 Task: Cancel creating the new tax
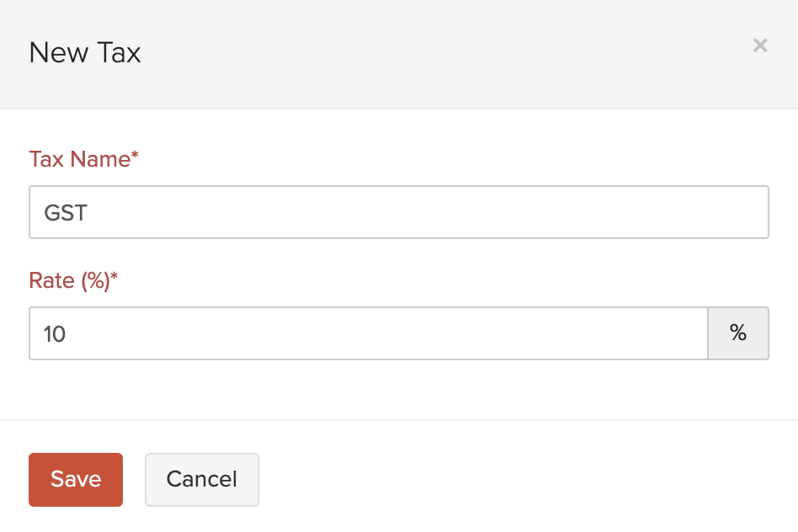click(x=201, y=480)
